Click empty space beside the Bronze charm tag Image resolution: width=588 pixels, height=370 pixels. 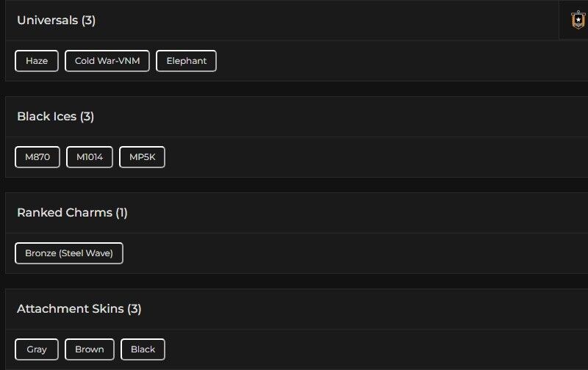click(x=331, y=253)
